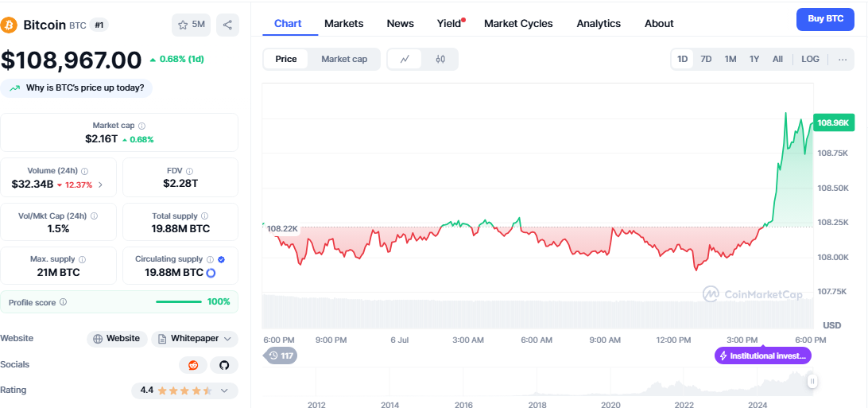Click the verified checkmark badge by Circulating supply

coord(222,259)
